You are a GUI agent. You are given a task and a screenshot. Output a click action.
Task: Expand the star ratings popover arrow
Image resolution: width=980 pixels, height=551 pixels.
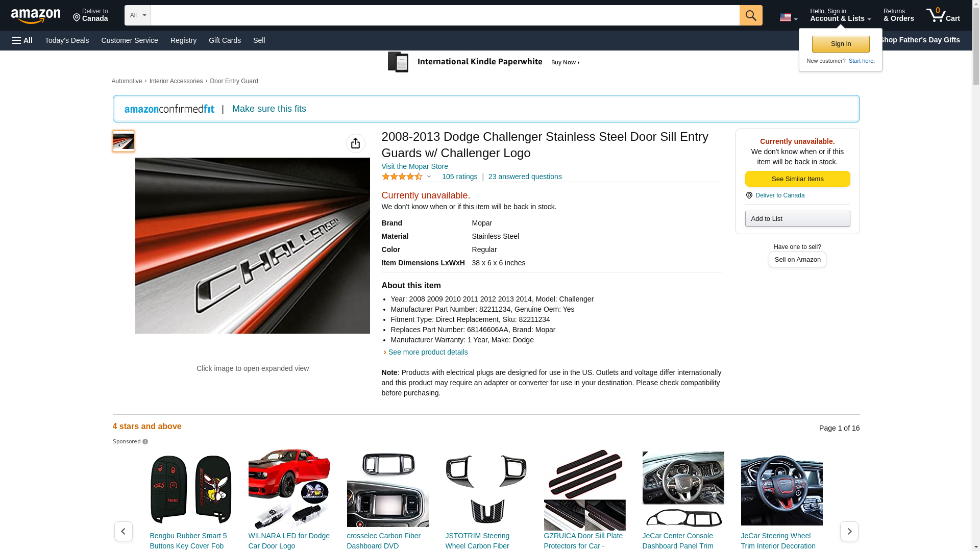429,177
